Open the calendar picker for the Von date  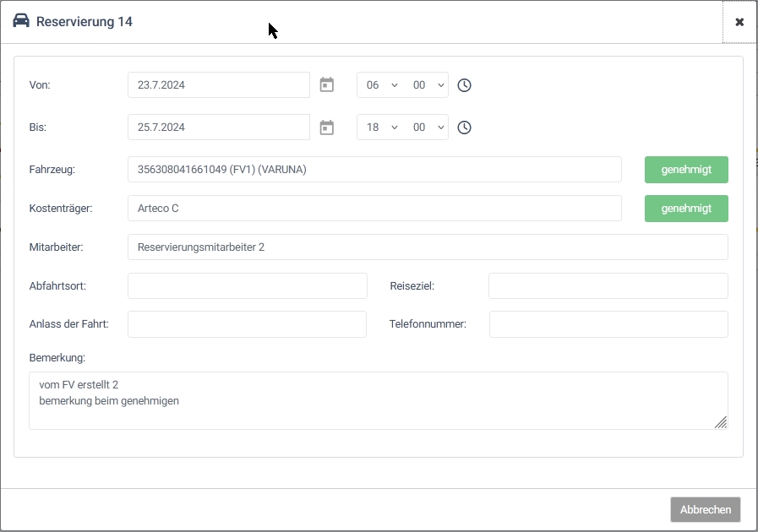pos(326,84)
